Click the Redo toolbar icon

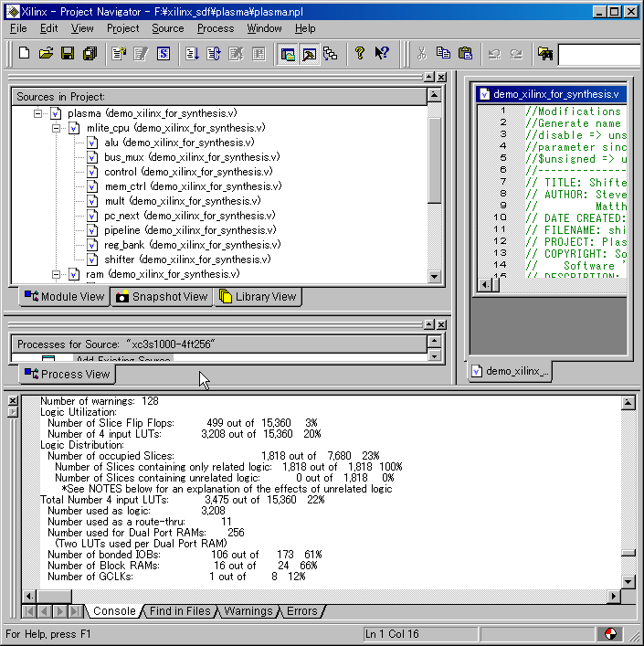(516, 54)
